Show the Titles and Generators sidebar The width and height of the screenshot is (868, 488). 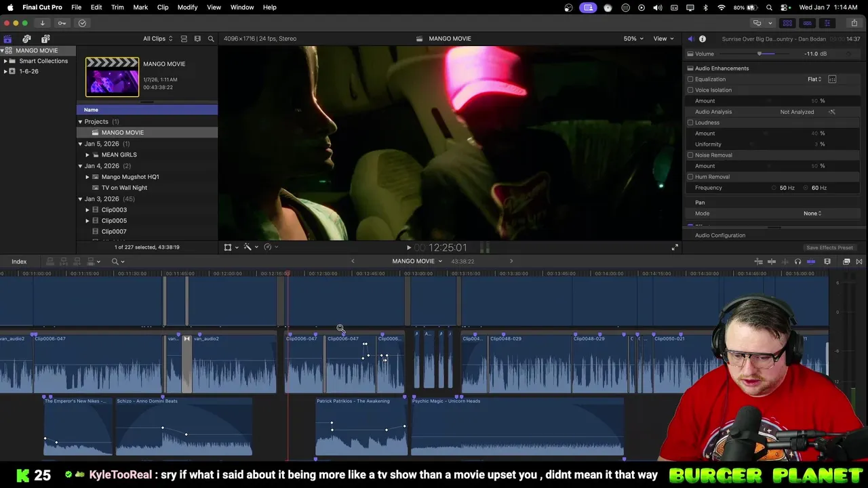(x=45, y=39)
